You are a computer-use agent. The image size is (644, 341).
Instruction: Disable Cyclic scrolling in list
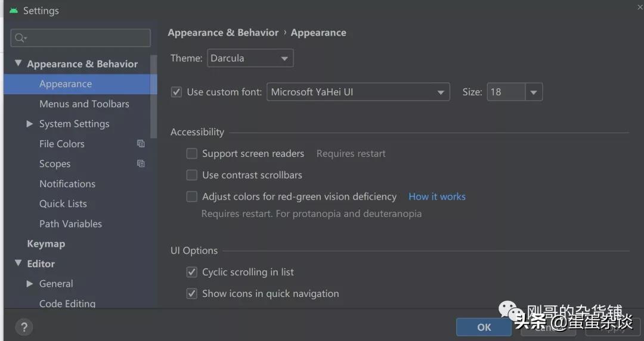192,272
